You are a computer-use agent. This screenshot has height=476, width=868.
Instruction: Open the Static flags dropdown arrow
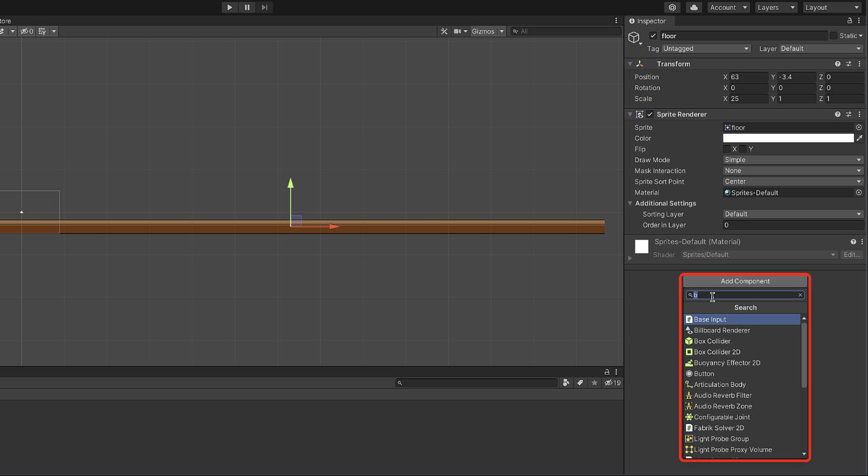point(860,36)
